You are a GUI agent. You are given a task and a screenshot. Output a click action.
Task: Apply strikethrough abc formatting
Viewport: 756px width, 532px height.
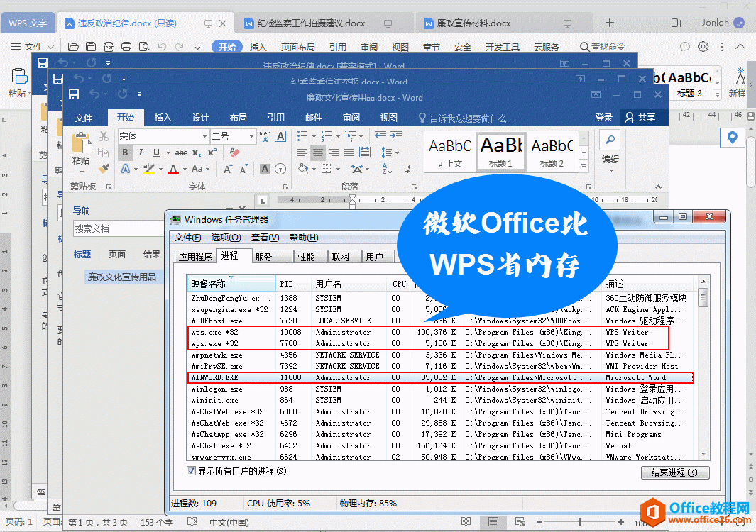point(181,153)
